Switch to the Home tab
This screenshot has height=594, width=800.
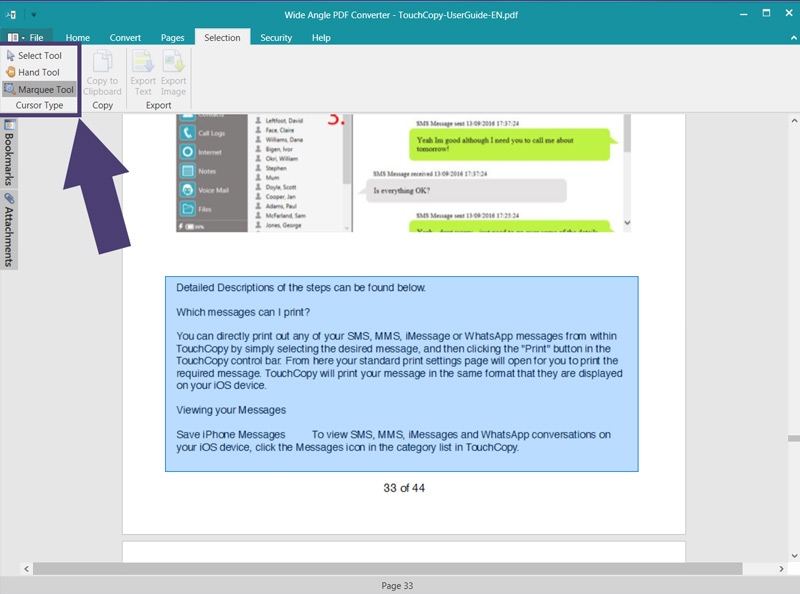[x=78, y=38]
